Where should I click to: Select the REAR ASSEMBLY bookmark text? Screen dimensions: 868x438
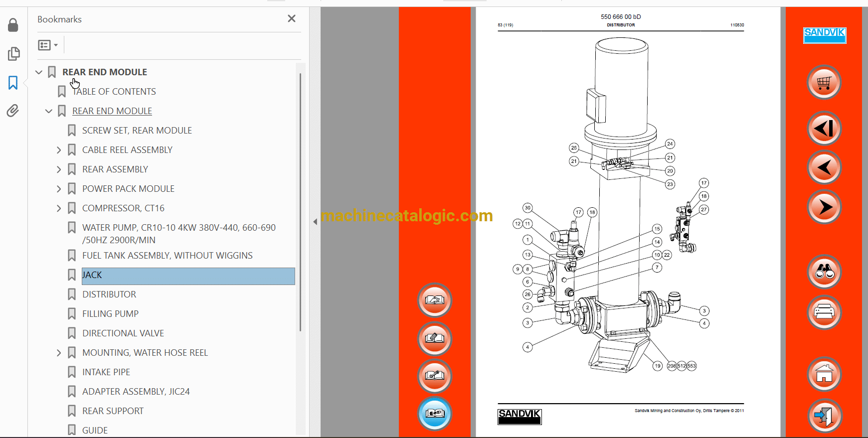click(115, 169)
